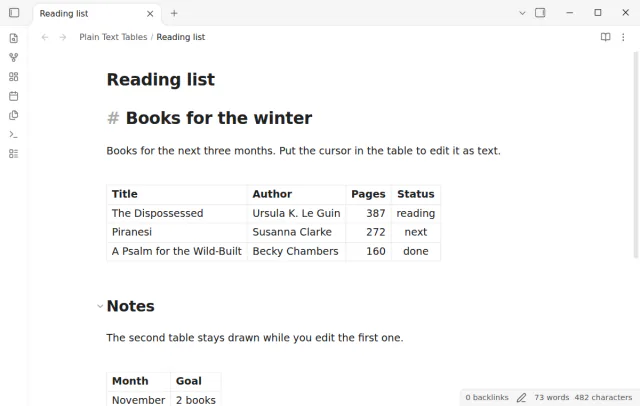Click the insert template icon in ribbon
640x406 pixels.
click(13, 115)
